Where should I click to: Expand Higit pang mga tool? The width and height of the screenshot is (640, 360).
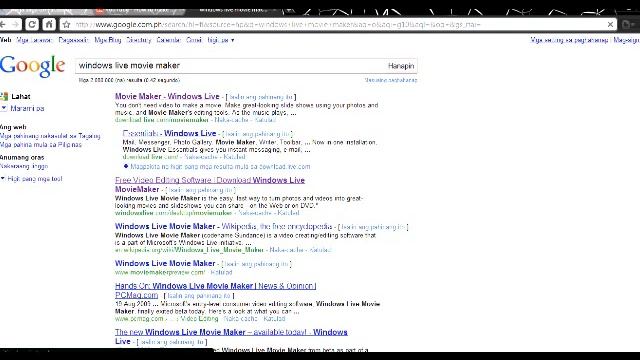click(x=32, y=179)
